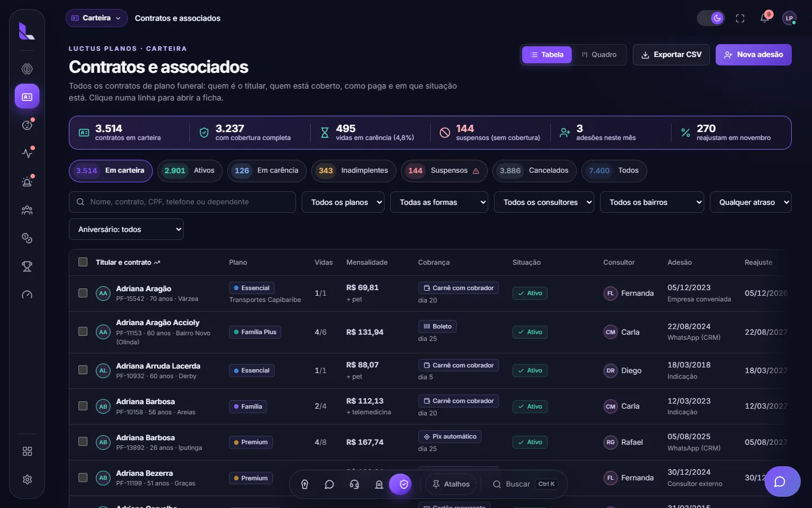
Task: Expand the 'Todos os bairros' filter
Action: pyautogui.click(x=652, y=202)
